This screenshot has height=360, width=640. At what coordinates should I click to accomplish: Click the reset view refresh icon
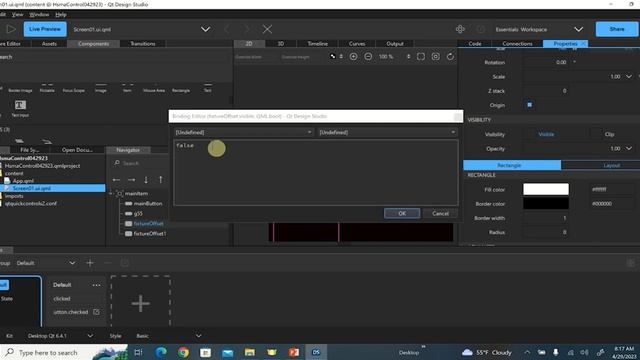pyautogui.click(x=450, y=57)
